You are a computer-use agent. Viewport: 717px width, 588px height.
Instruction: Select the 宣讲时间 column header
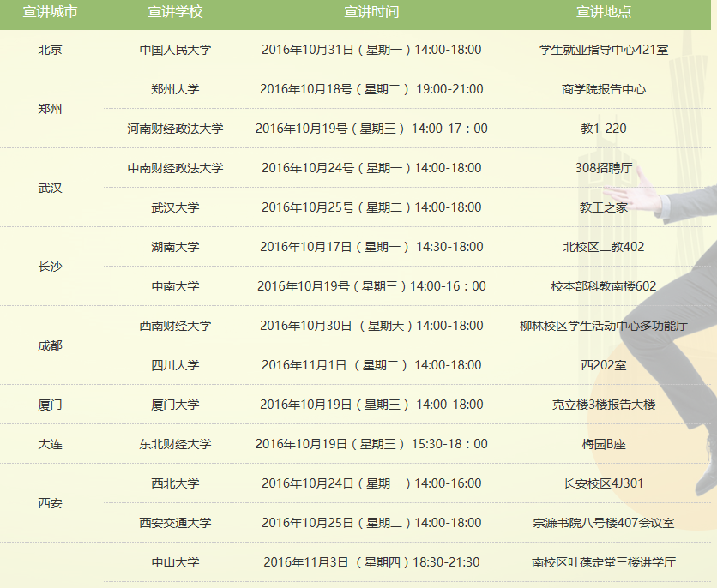coord(371,12)
